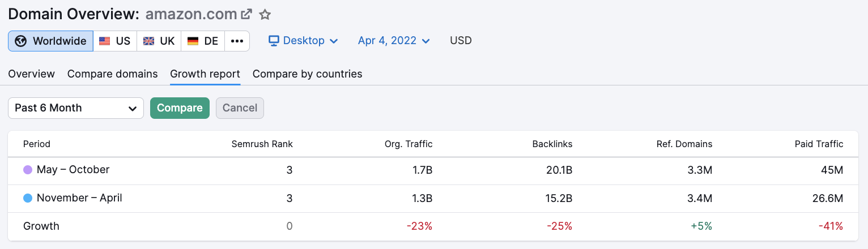The image size is (868, 249).
Task: Choose the DE flag database
Action: click(x=203, y=41)
